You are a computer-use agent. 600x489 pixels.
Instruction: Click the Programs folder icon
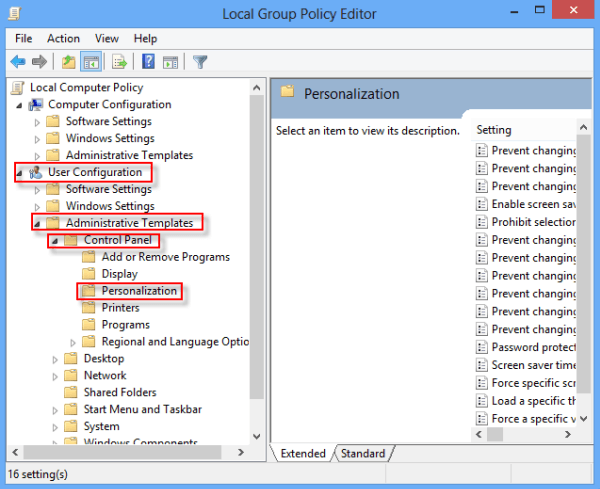tap(89, 324)
